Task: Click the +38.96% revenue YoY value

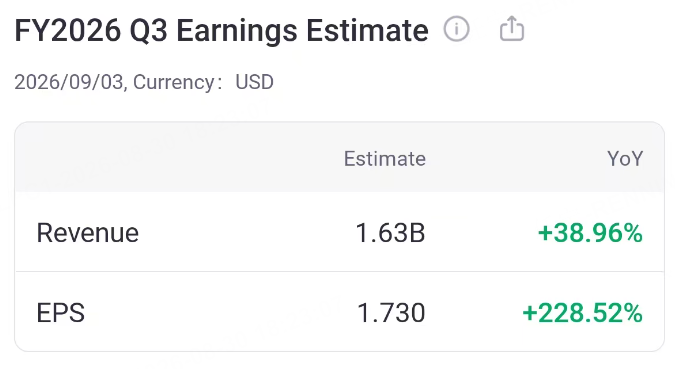Action: (x=590, y=233)
